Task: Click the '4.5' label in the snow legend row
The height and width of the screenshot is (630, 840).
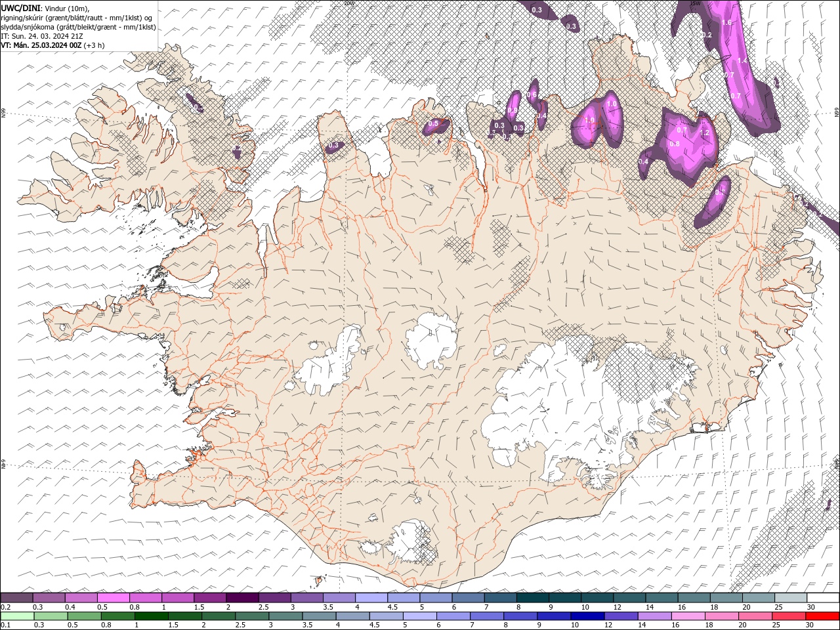Action: click(392, 606)
